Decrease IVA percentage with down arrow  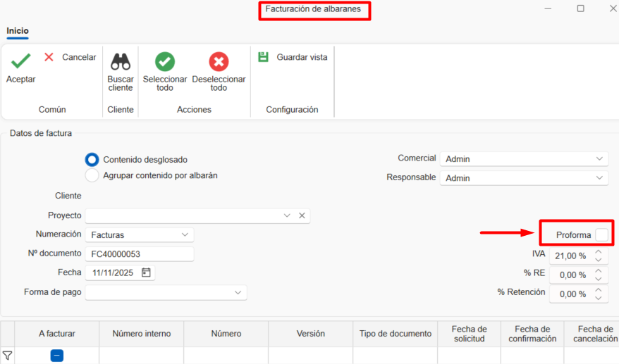599,260
